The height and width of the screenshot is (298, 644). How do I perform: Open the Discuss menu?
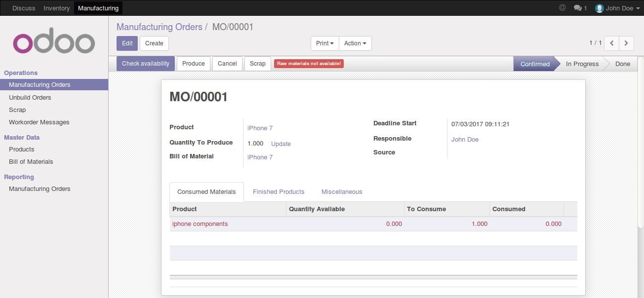pos(24,8)
